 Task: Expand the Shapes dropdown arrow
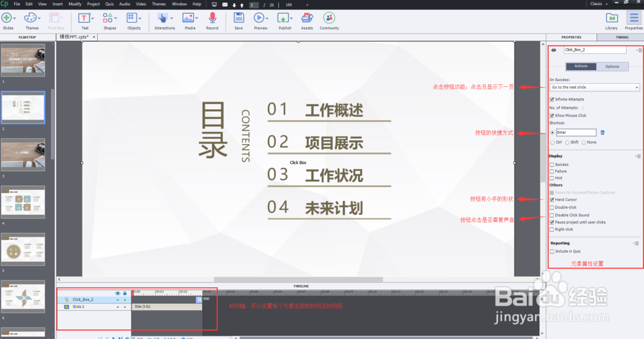pos(116,19)
